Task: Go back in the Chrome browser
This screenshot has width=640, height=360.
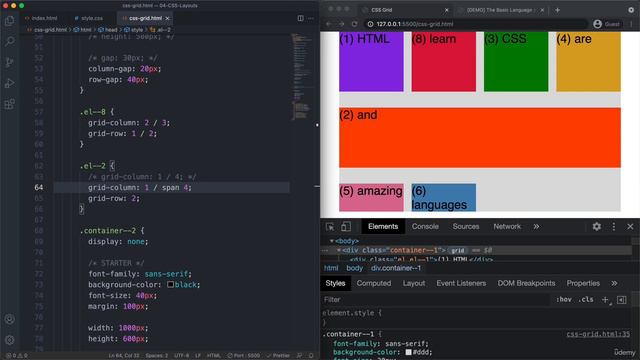Action: pyautogui.click(x=329, y=24)
